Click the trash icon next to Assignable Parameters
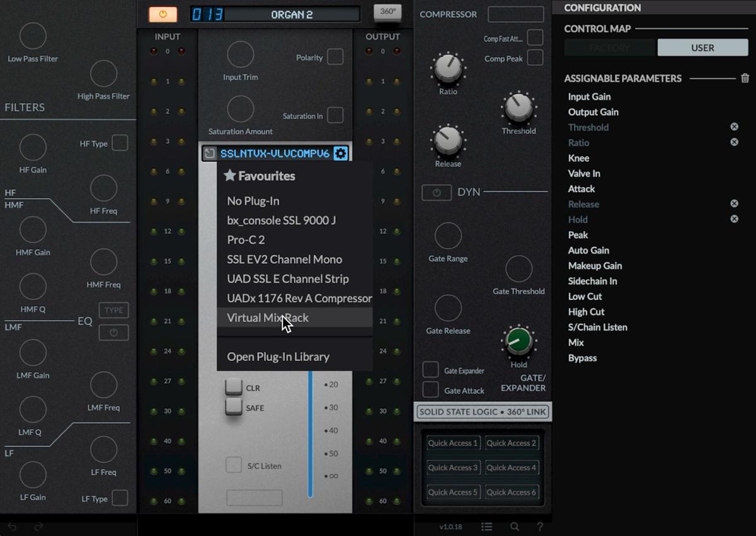Screen dimensions: 756x536 [745, 78]
